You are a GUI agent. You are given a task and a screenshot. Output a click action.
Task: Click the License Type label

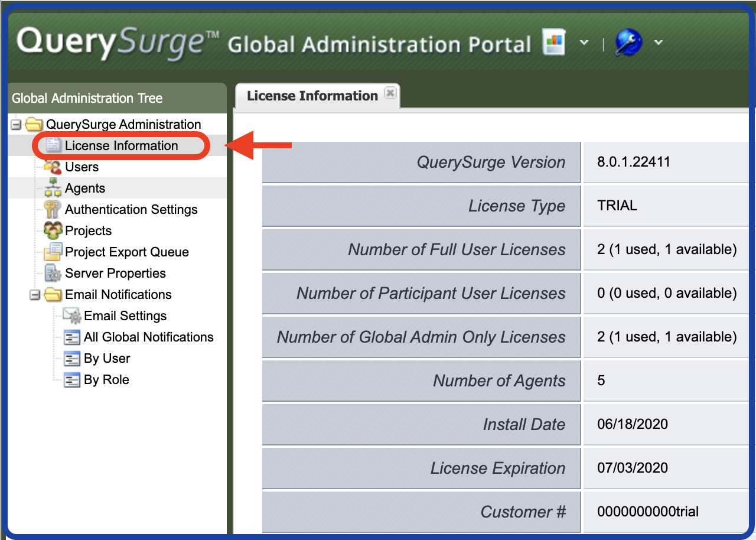(x=517, y=206)
